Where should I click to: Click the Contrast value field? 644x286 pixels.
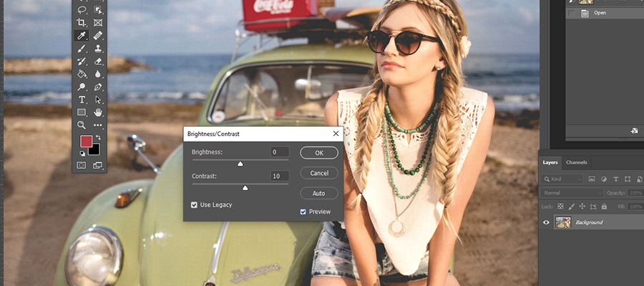point(279,176)
